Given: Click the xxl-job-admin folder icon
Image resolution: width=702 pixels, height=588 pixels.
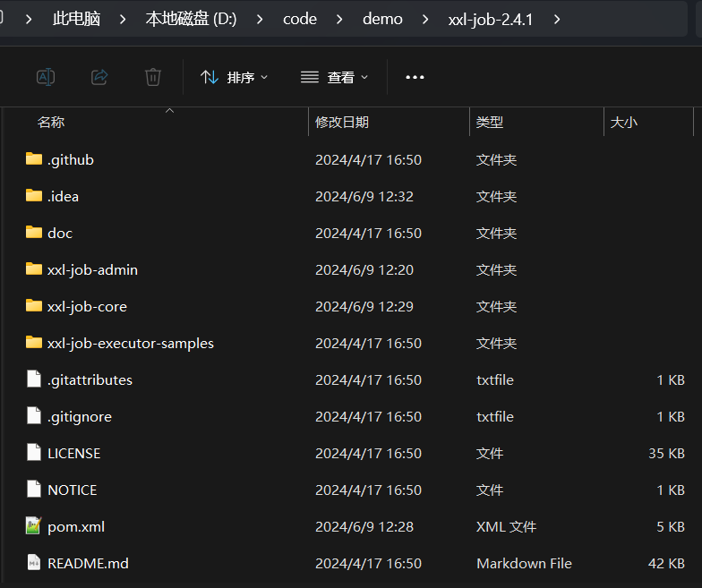Looking at the screenshot, I should (x=34, y=269).
